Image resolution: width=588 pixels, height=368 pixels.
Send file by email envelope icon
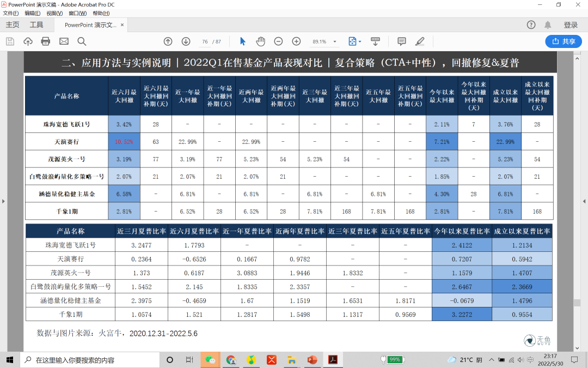[x=64, y=41]
